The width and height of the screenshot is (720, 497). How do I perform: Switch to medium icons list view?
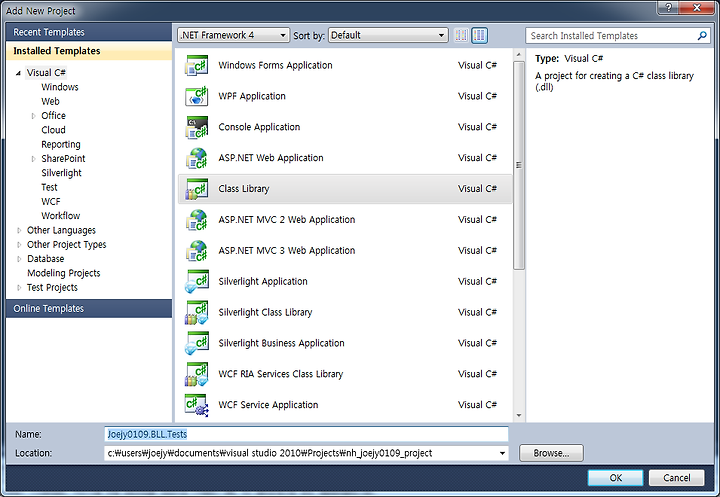click(479, 35)
